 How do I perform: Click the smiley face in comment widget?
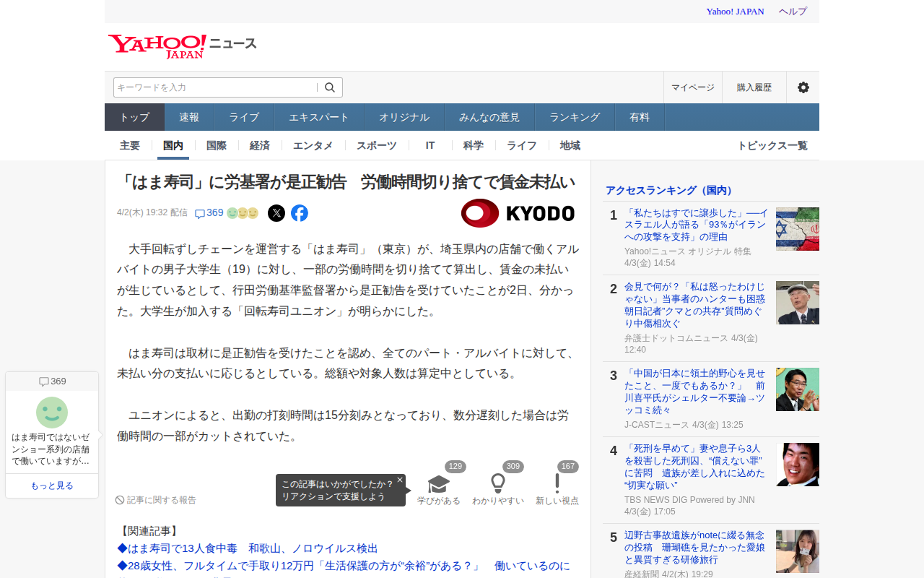[x=52, y=413]
